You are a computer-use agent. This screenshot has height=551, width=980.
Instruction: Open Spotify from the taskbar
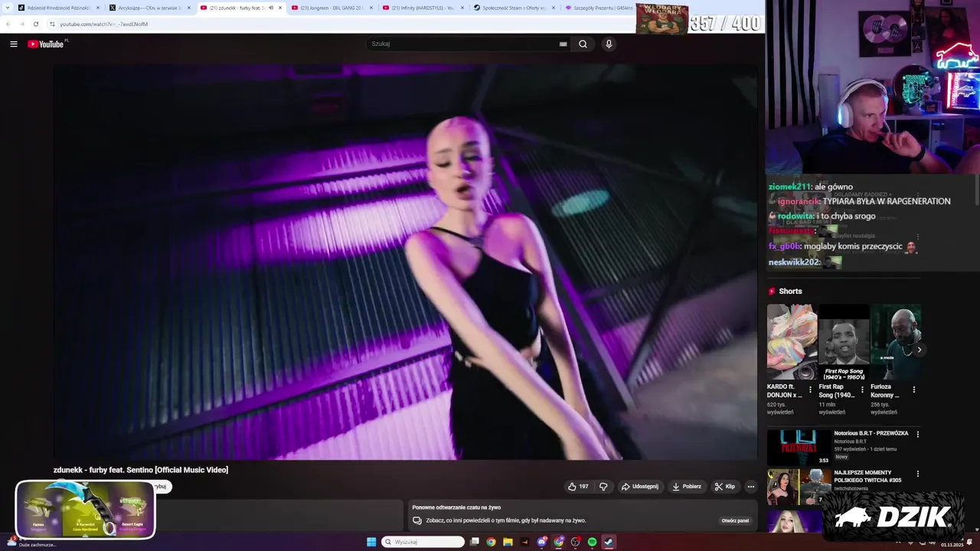pyautogui.click(x=592, y=542)
